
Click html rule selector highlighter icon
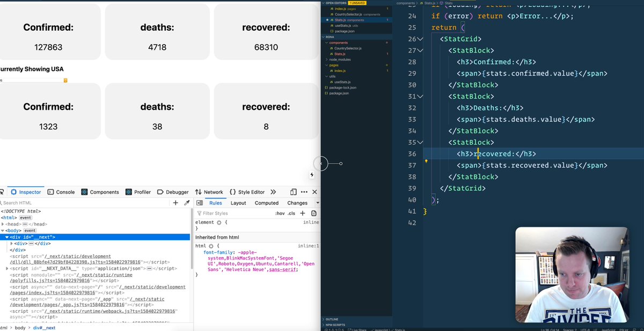click(211, 246)
